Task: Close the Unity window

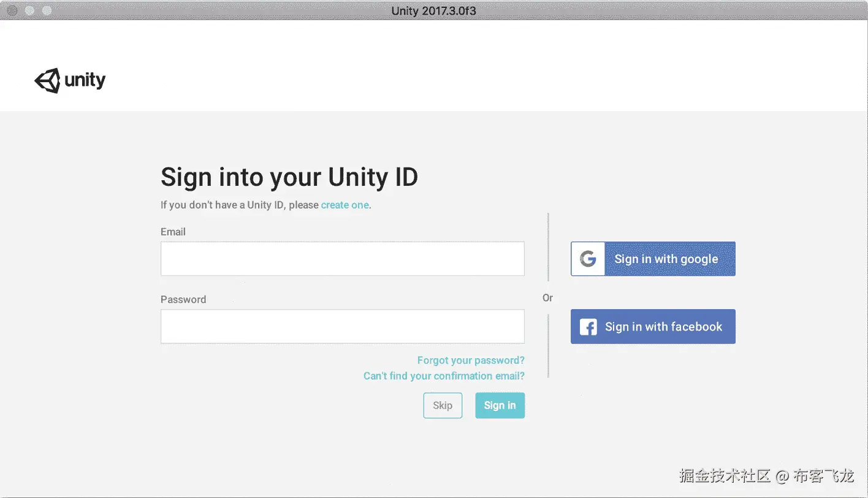Action: point(12,10)
